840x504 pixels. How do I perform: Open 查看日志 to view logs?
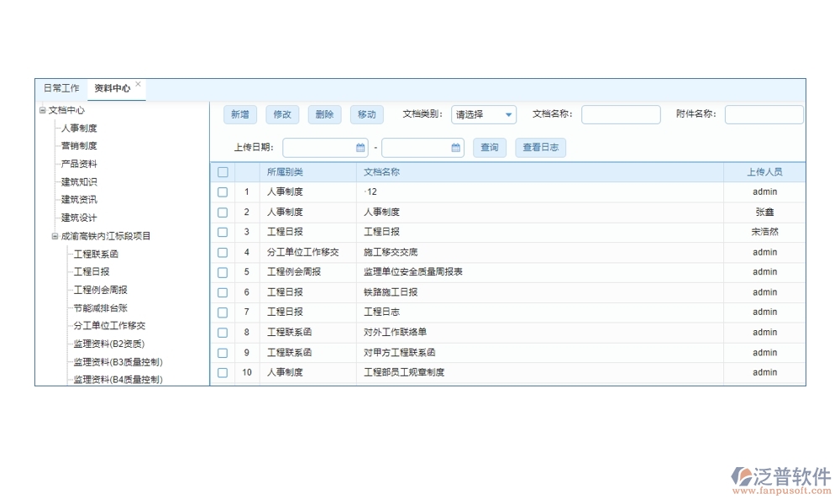[540, 147]
